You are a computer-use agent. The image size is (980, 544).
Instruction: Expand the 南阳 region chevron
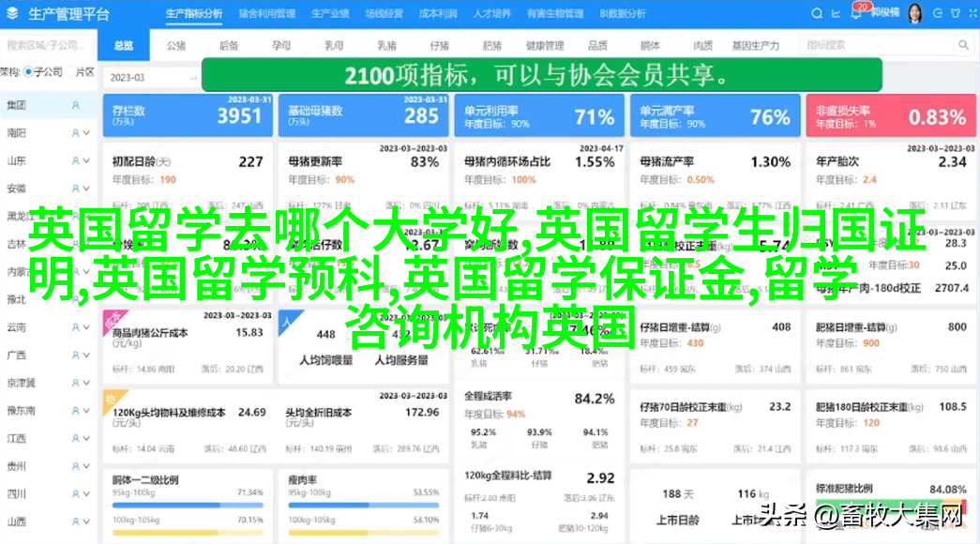[x=86, y=133]
